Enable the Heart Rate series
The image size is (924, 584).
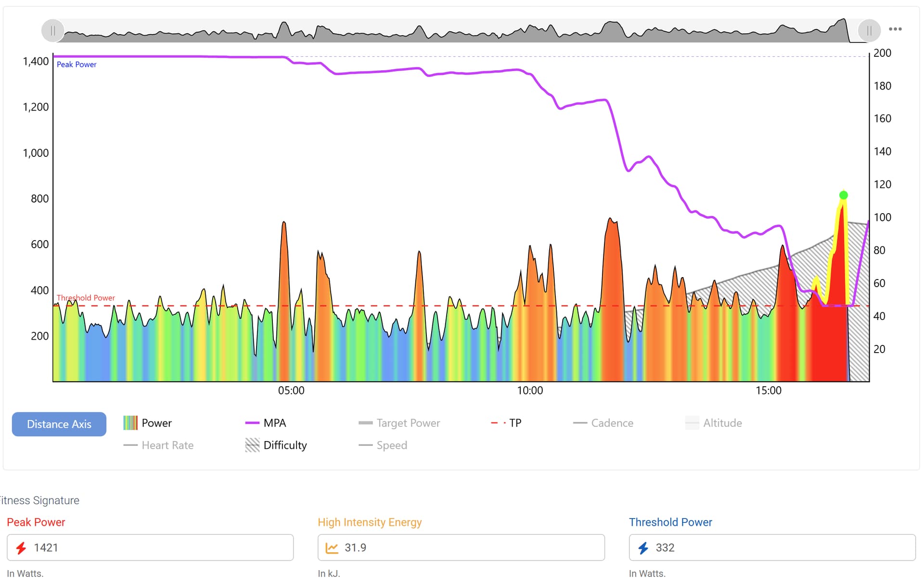click(158, 445)
